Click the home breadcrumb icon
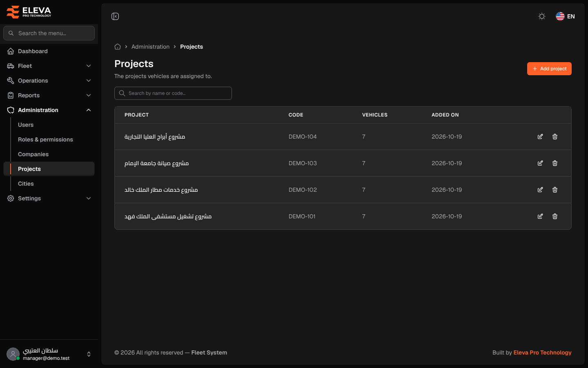Viewport: 588px width, 368px height. pos(118,47)
